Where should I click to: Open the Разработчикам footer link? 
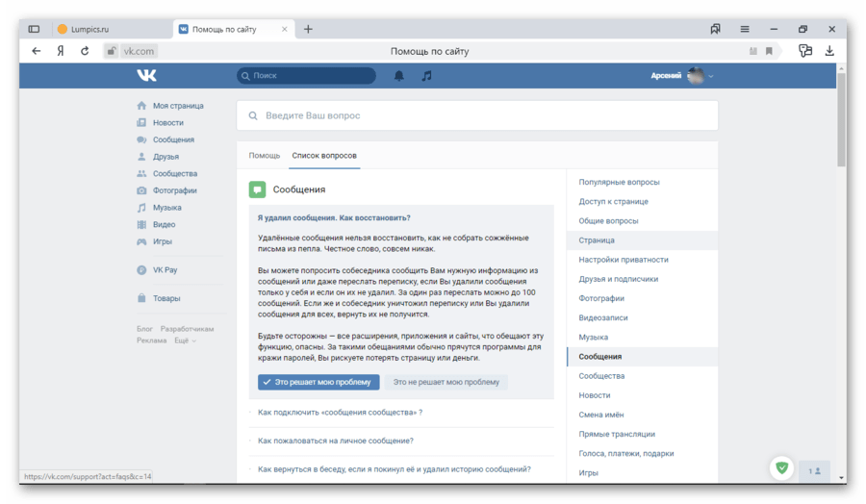click(x=187, y=329)
